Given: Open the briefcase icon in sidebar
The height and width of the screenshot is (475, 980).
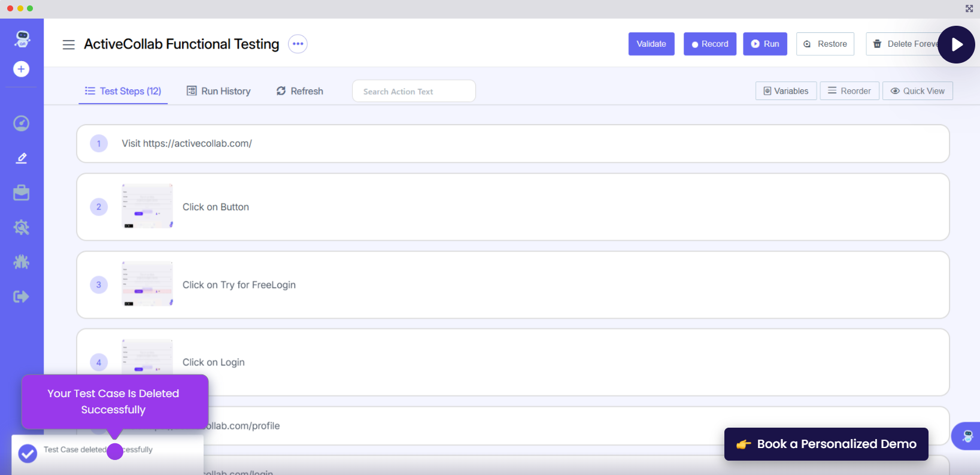Looking at the screenshot, I should click(22, 193).
